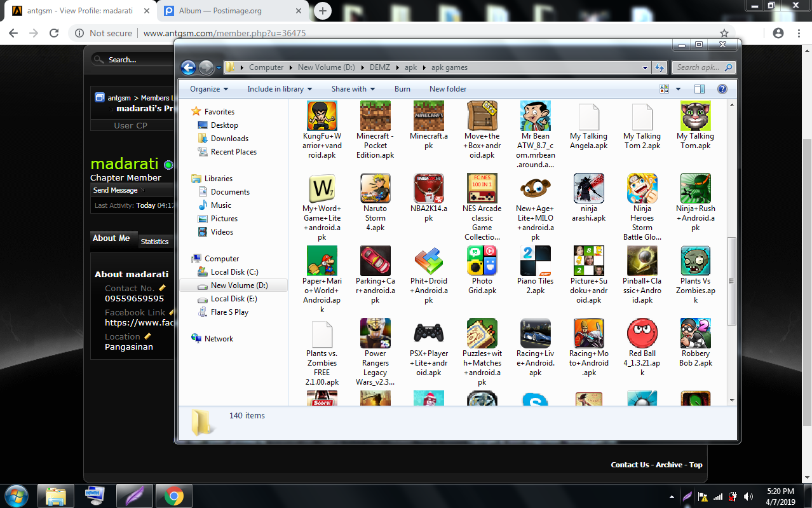Click New folder in the toolbar
The height and width of the screenshot is (508, 812).
point(448,89)
